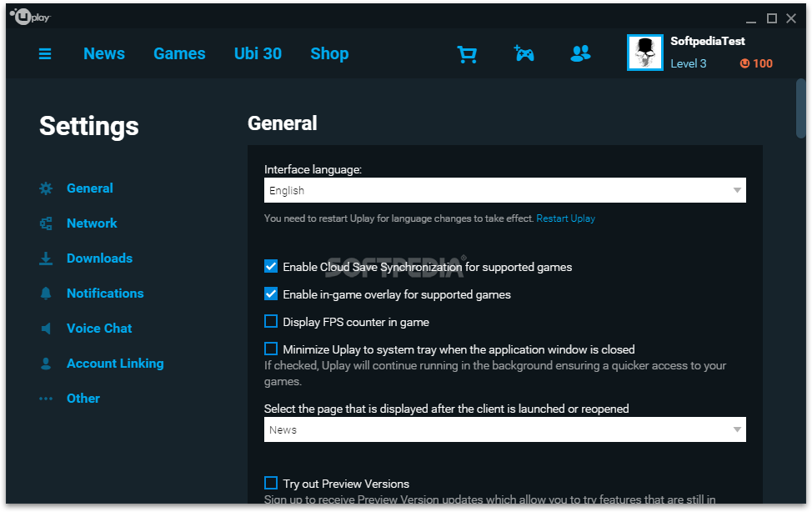Click the download arrow icon in the sidebar

tap(46, 259)
